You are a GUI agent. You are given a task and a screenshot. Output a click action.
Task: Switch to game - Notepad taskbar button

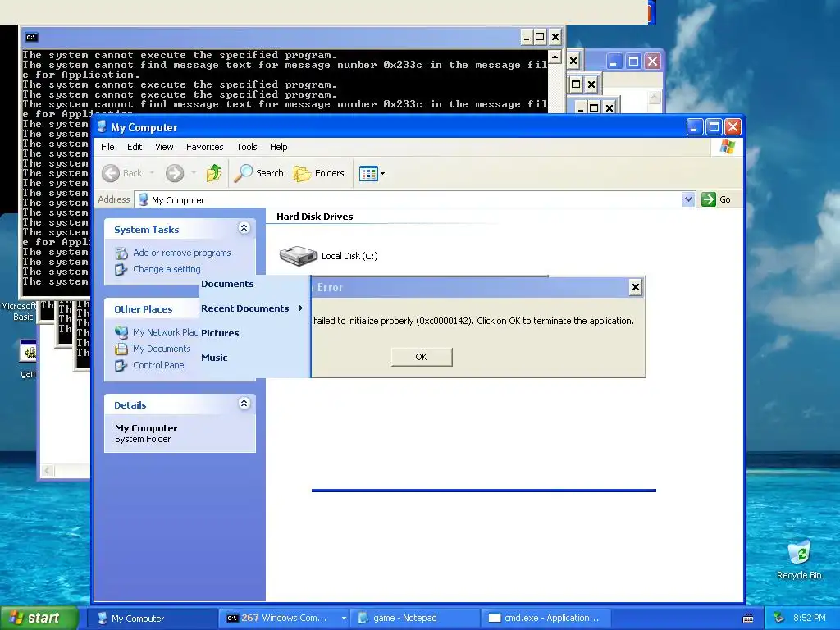[414, 619]
